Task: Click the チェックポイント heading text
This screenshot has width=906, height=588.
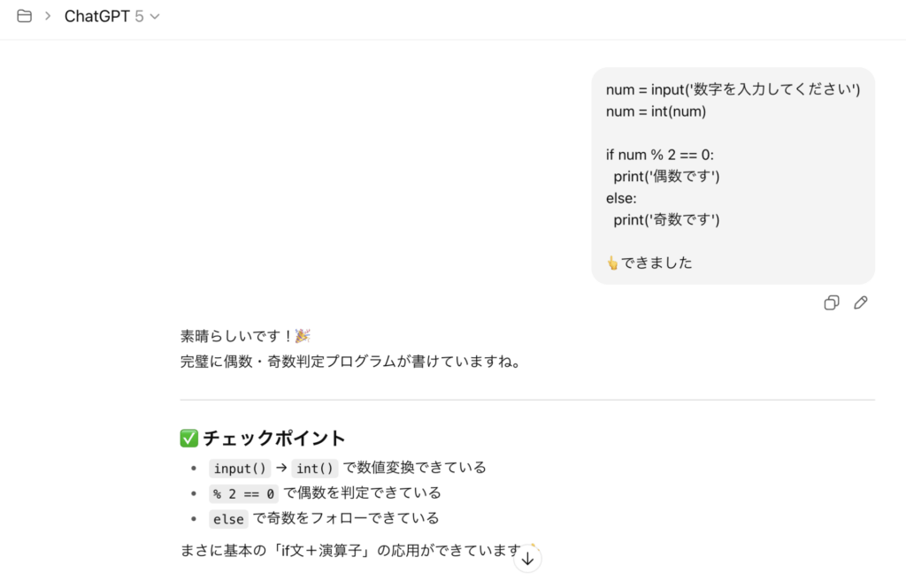Action: 274,438
